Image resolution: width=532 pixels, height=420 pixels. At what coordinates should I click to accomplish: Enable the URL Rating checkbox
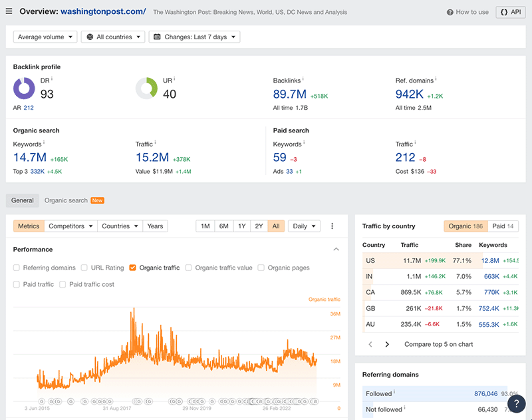pyautogui.click(x=84, y=268)
